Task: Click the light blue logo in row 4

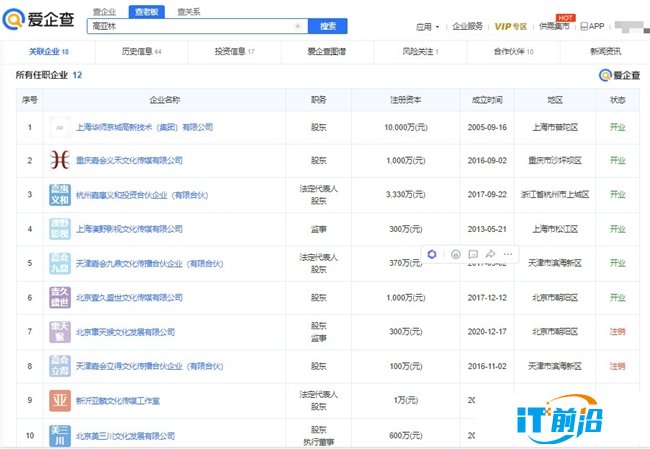Action: pyautogui.click(x=60, y=229)
